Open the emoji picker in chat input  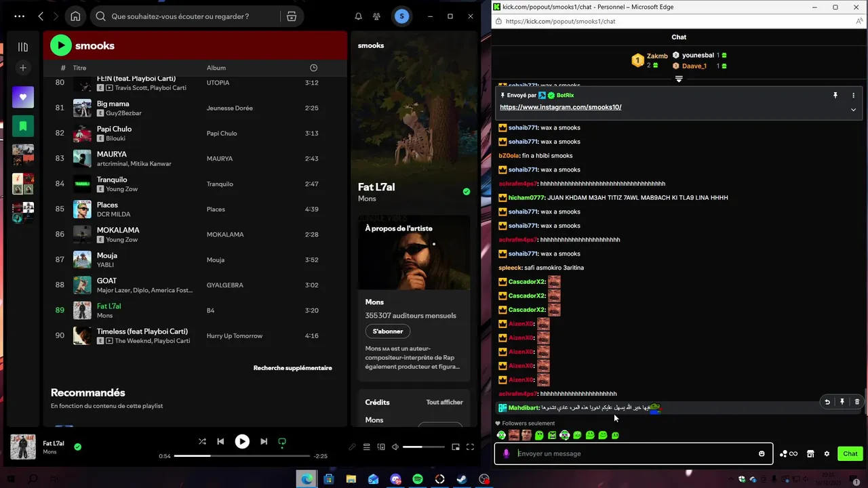[x=762, y=453]
